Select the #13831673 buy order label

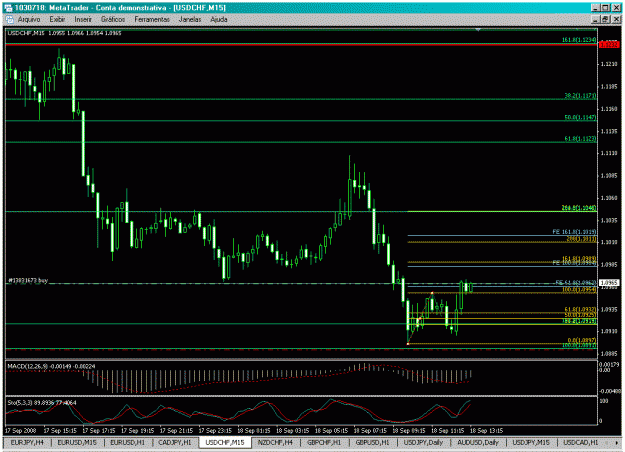tap(28, 280)
